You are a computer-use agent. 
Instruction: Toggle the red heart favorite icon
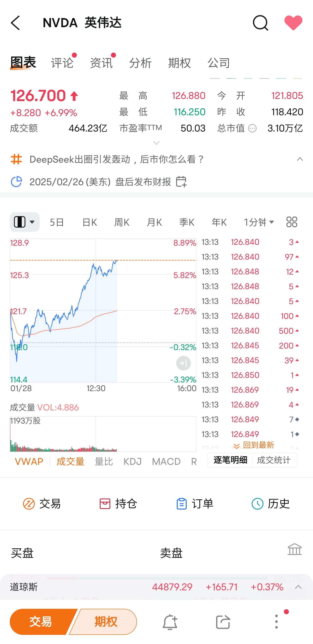(x=293, y=23)
